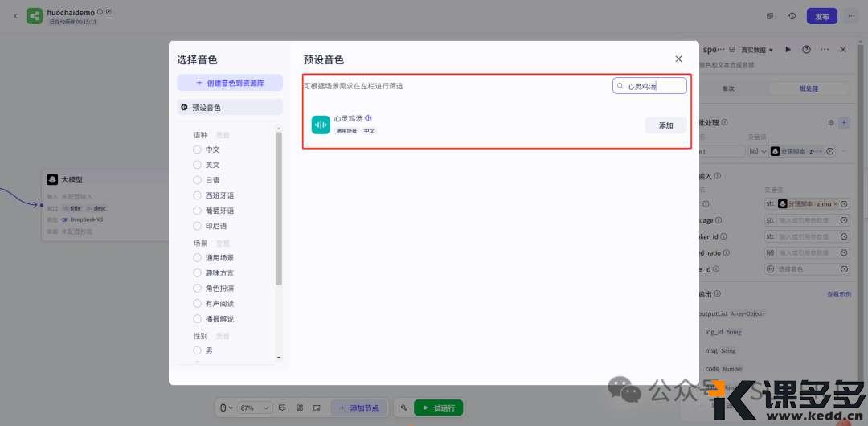Screen dimensions: 868x426
Task: Open the 87% zoom level dropdown
Action: [255, 408]
